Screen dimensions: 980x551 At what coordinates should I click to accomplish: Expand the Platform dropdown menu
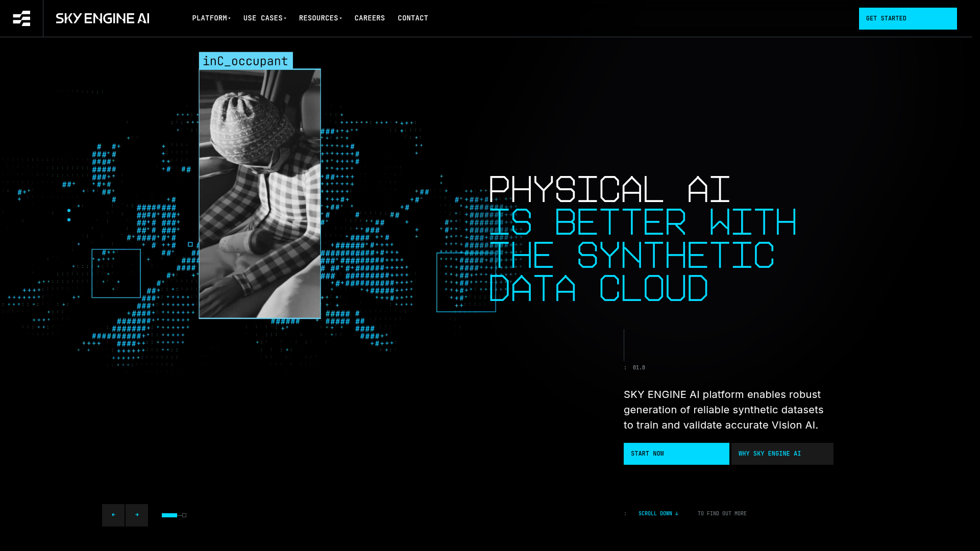211,18
